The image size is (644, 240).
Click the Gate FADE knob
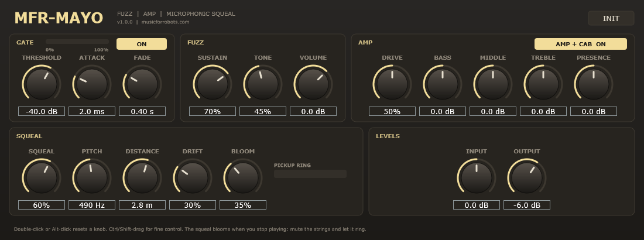pyautogui.click(x=142, y=84)
